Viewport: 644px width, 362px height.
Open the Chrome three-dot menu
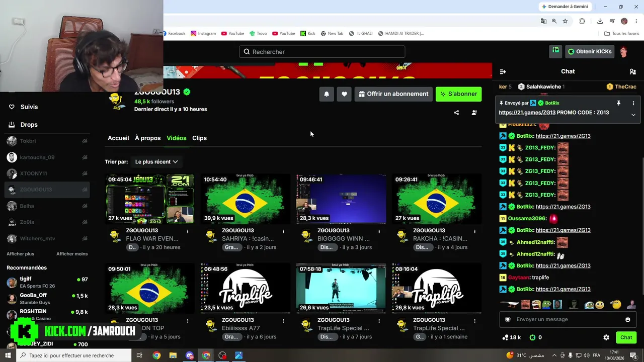pos(636,21)
